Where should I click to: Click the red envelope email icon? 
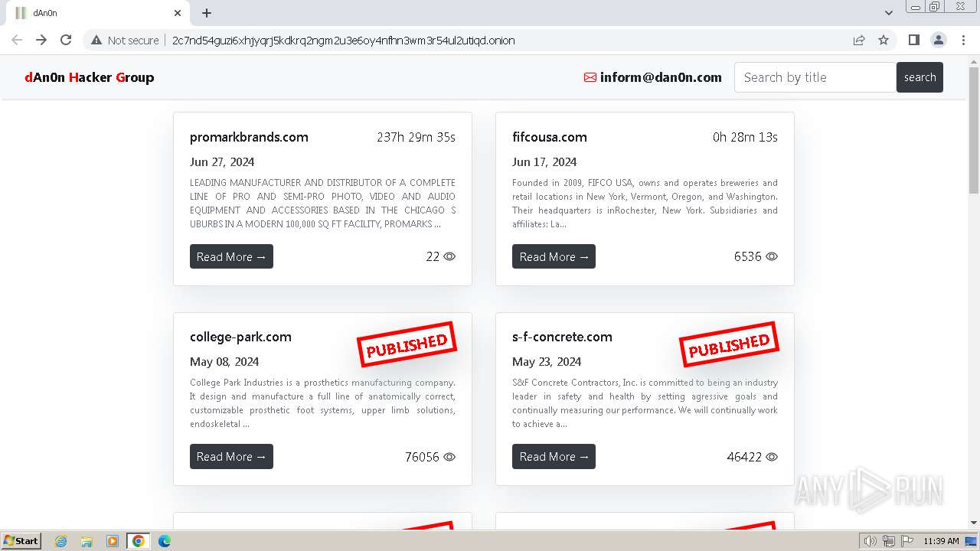click(590, 77)
